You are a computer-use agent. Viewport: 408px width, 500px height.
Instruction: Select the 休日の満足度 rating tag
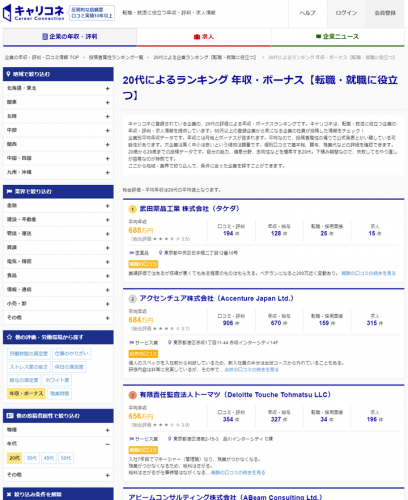click(69, 367)
